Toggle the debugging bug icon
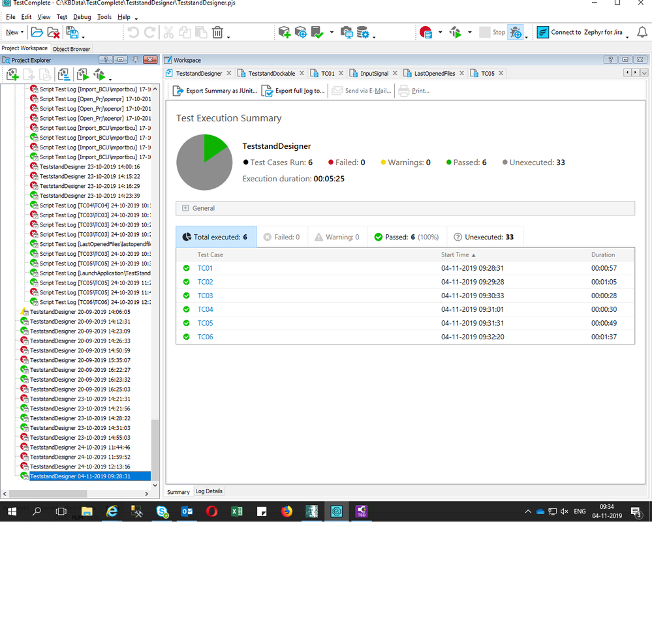Viewport: 652px width, 644px height. (x=516, y=32)
